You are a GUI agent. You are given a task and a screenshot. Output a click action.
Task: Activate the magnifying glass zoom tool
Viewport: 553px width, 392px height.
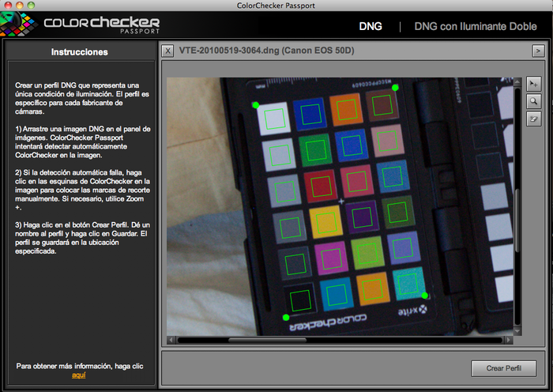533,102
